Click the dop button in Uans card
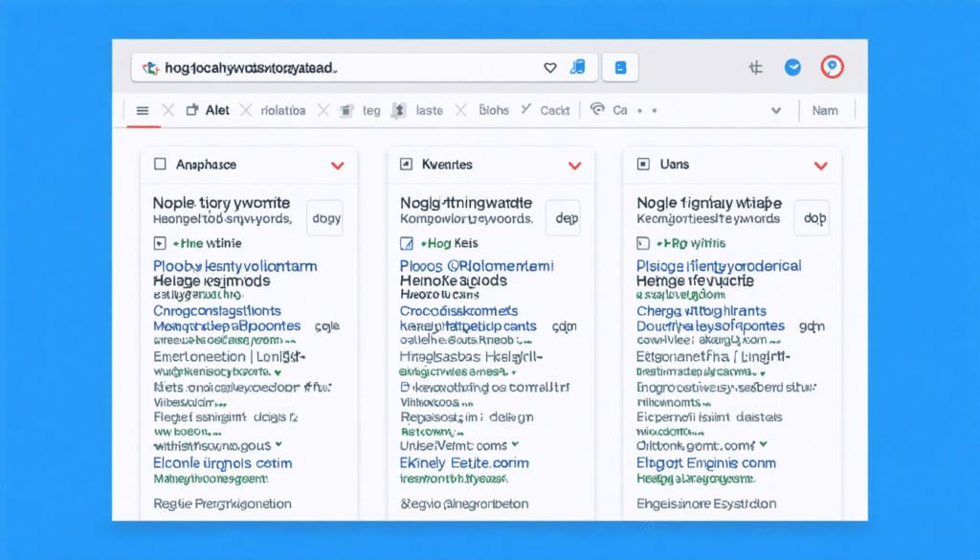Screen dimensions: 980x560 [x=812, y=218]
